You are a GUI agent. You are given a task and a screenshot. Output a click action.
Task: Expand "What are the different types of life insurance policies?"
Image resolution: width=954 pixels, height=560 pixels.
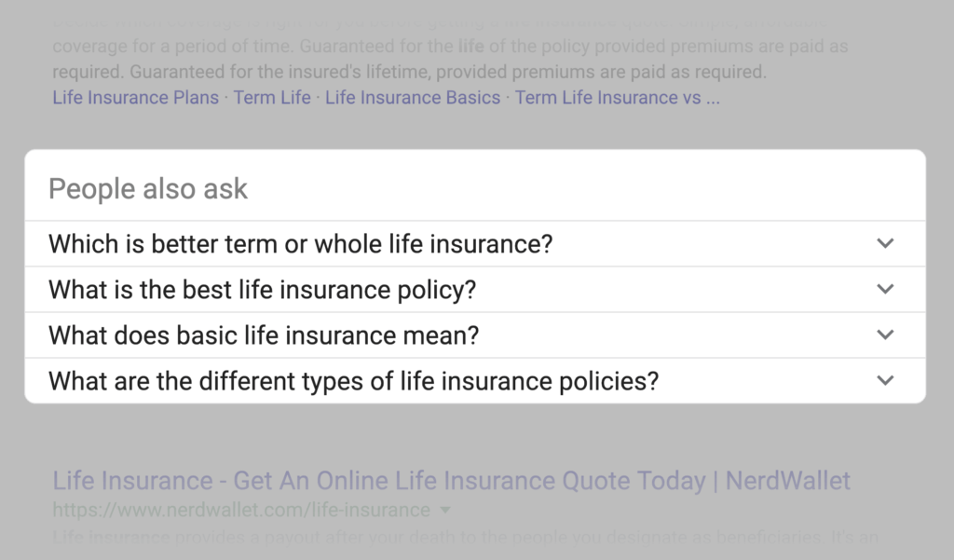[354, 380]
